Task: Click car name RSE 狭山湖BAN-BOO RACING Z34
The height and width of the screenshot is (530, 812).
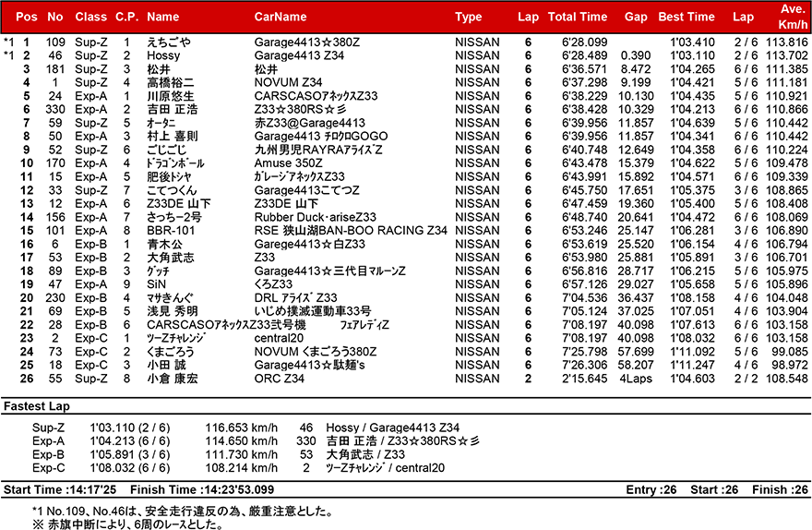Action: (x=351, y=231)
